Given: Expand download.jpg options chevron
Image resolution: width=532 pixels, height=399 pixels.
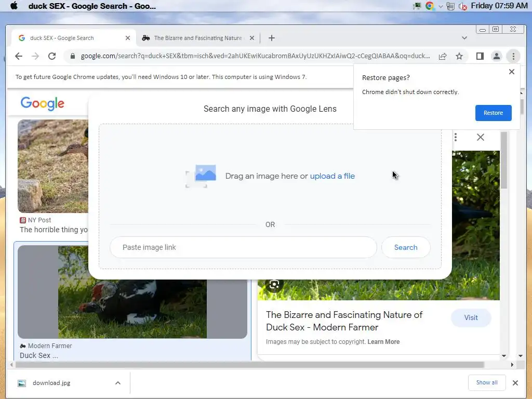Looking at the screenshot, I should [x=118, y=383].
